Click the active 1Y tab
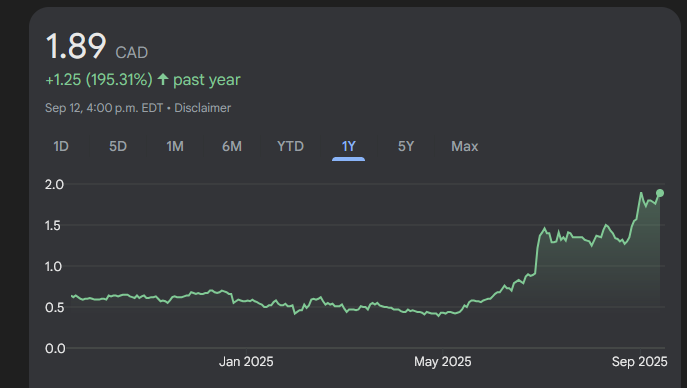 [x=349, y=146]
